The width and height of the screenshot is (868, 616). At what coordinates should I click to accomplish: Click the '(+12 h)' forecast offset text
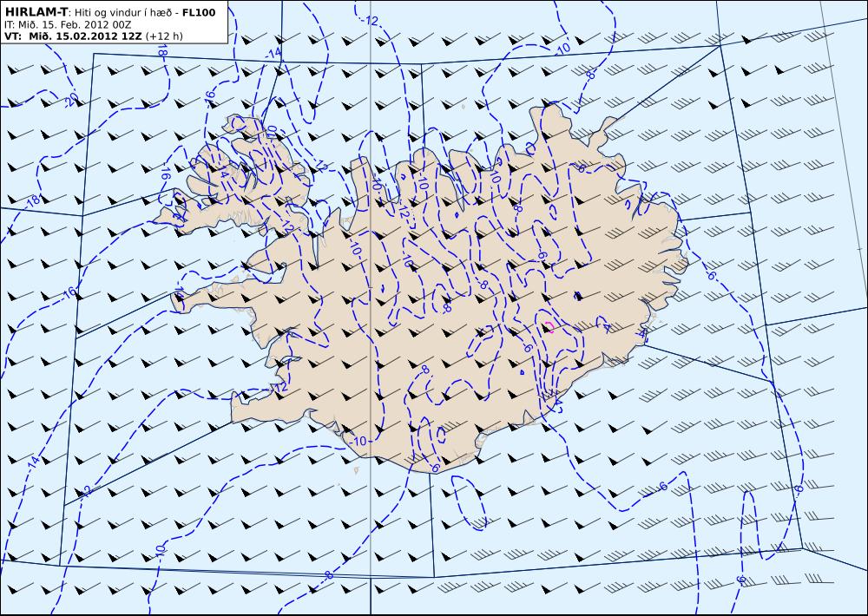[x=164, y=36]
